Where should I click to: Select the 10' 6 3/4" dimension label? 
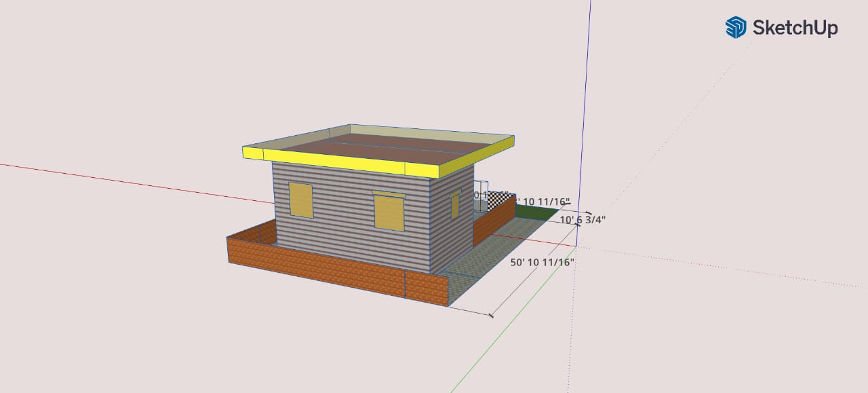point(583,219)
